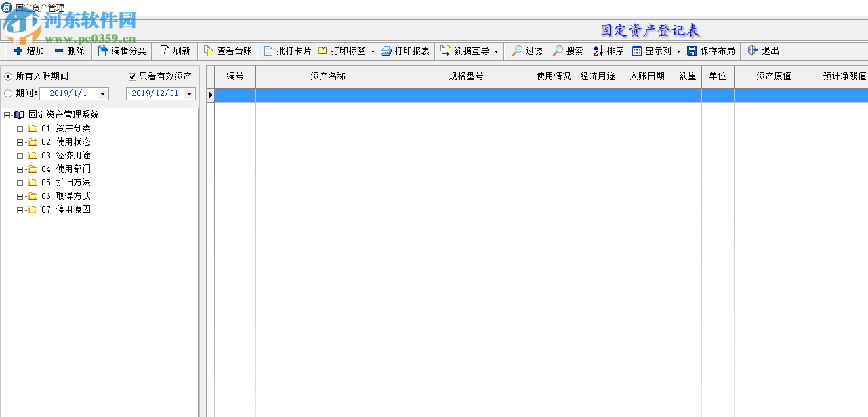Expand the 06 取得方式 tree node

[x=20, y=196]
